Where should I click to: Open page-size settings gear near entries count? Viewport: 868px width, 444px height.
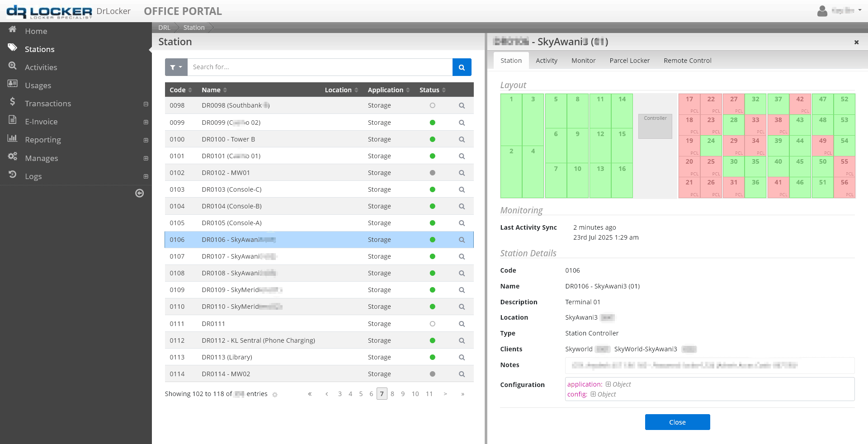[x=275, y=395]
